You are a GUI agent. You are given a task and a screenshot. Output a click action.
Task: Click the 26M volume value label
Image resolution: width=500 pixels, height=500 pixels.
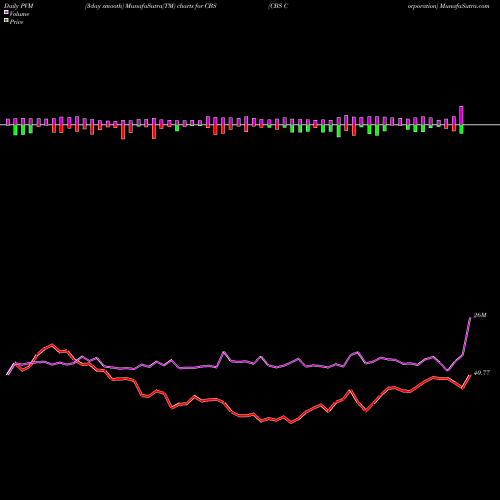tap(480, 315)
